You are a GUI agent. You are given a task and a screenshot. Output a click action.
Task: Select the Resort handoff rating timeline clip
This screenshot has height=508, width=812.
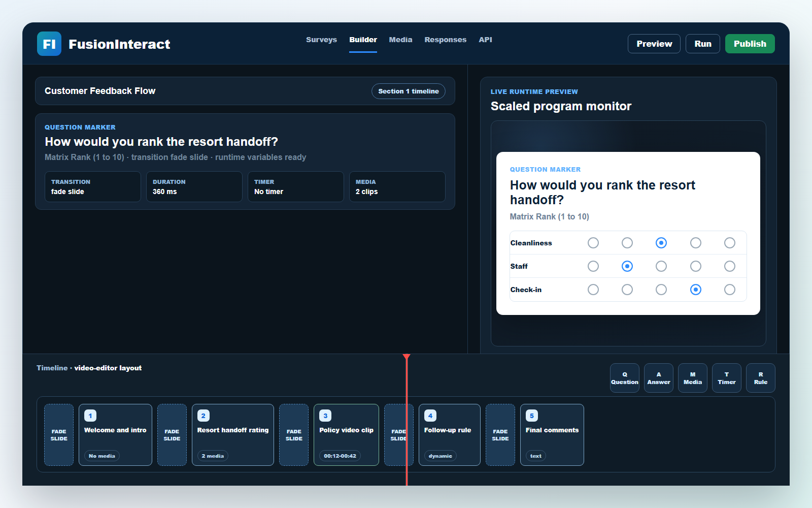click(233, 435)
